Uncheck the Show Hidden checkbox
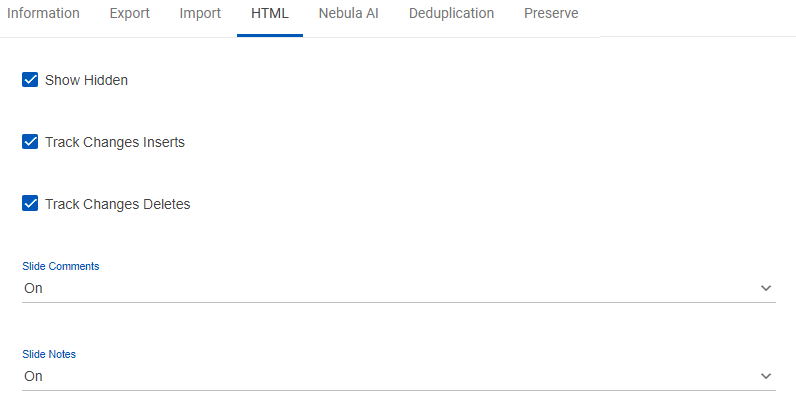The height and width of the screenshot is (410, 796). click(x=30, y=80)
